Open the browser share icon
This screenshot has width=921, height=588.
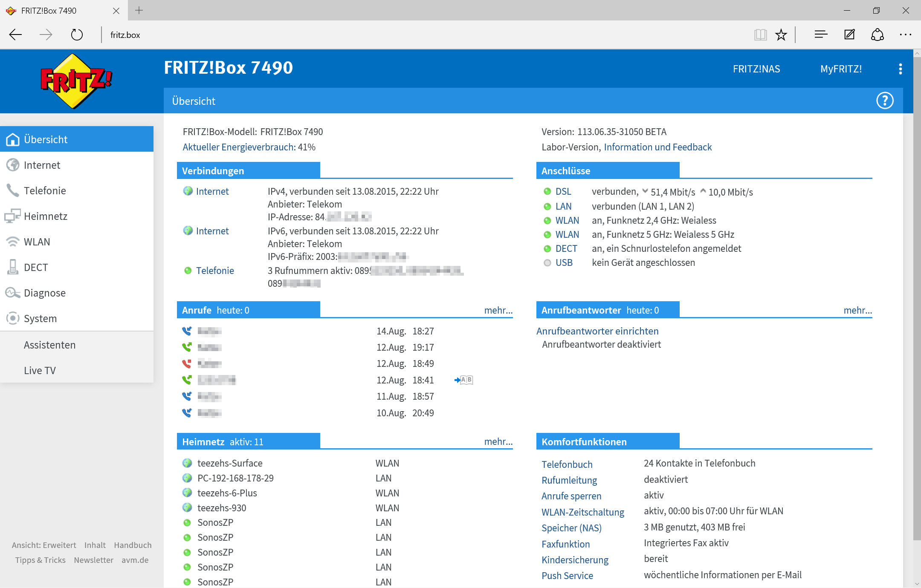click(877, 35)
